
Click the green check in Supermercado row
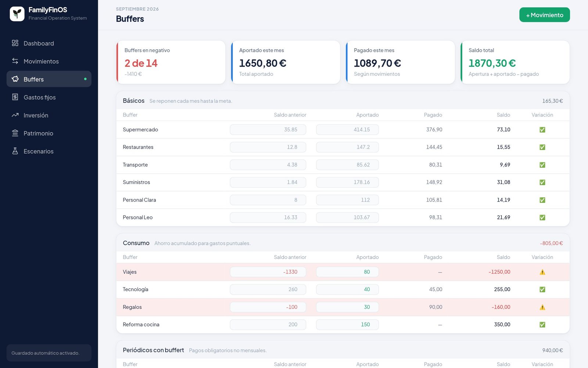542,130
